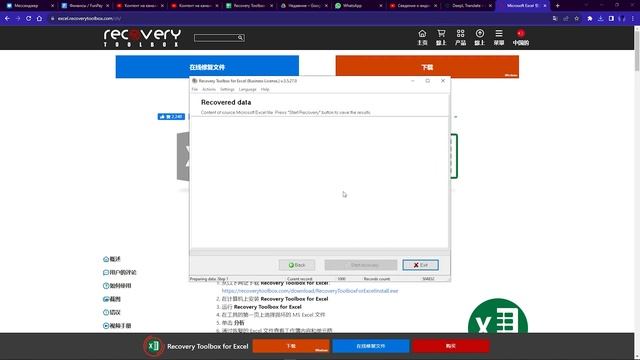
Task: Click the translate page icon in address bar
Action: [555, 18]
